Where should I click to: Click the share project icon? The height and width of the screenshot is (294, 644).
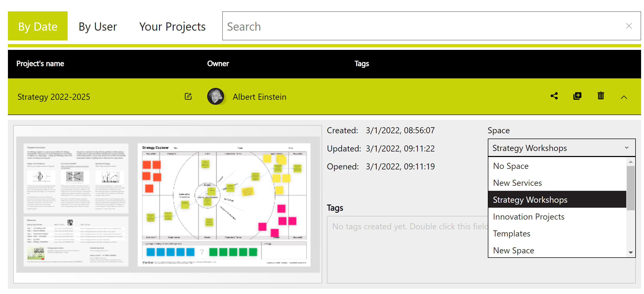coord(554,96)
